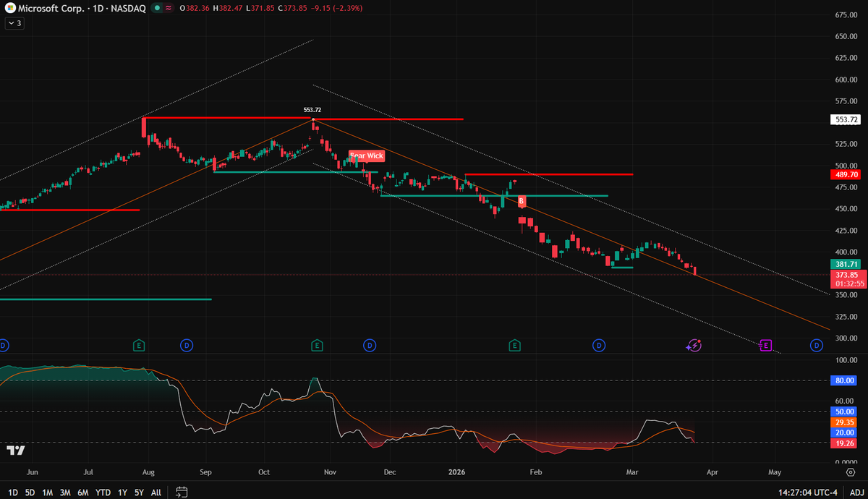Select the 6M range

point(83,492)
